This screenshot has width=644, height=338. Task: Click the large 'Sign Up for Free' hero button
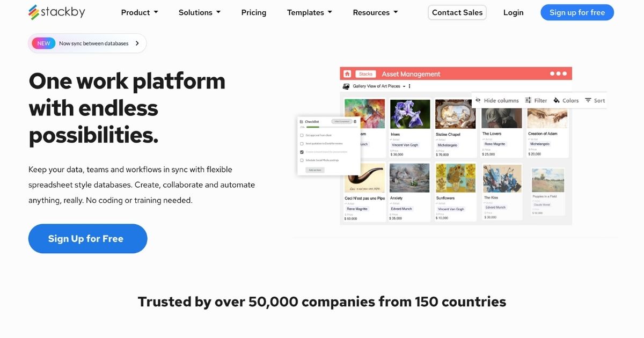[87, 239]
